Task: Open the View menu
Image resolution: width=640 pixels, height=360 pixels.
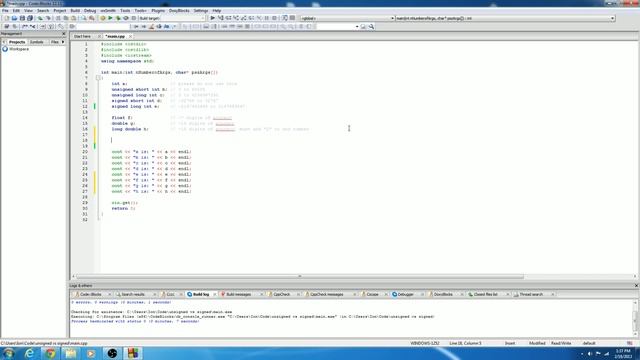Action: pos(28,11)
